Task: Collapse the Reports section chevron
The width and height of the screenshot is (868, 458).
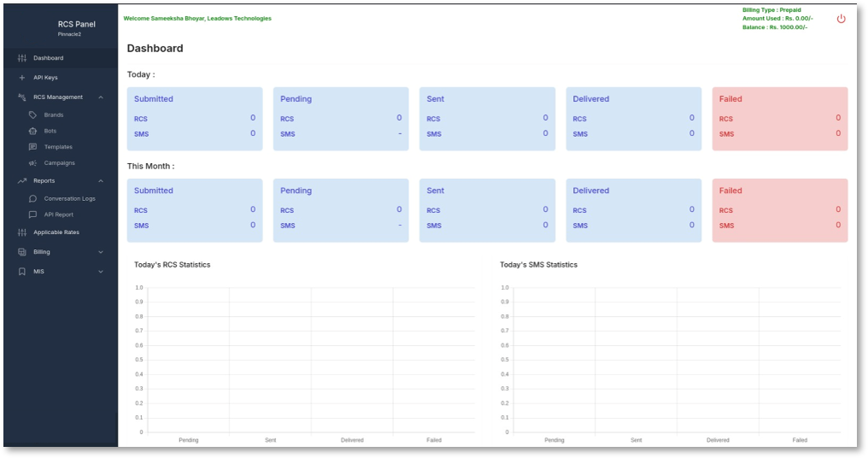Action: pyautogui.click(x=101, y=181)
